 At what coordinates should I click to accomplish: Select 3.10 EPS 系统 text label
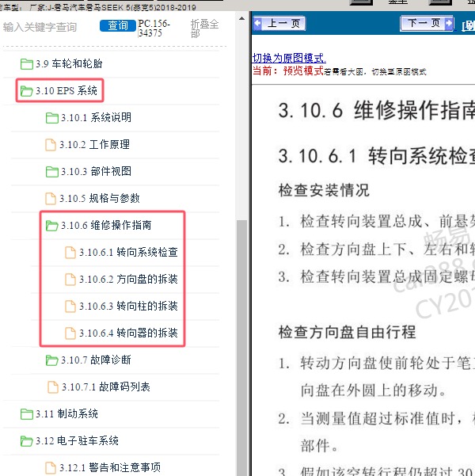coord(66,91)
